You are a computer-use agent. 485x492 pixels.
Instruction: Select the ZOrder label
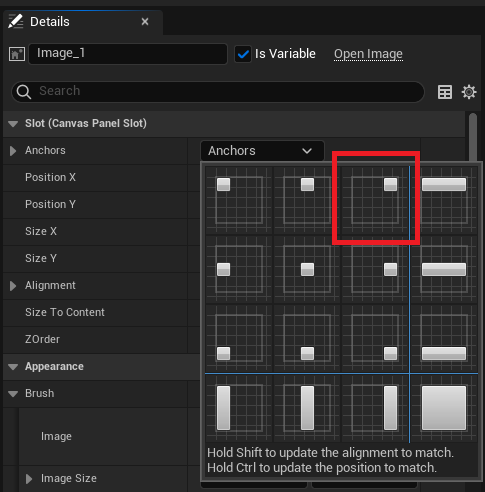[x=42, y=339]
